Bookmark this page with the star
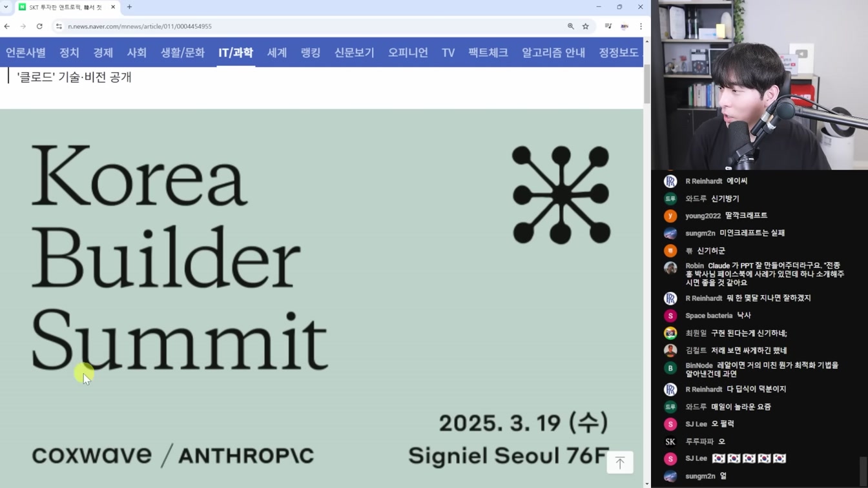Image resolution: width=868 pixels, height=488 pixels. 586,26
